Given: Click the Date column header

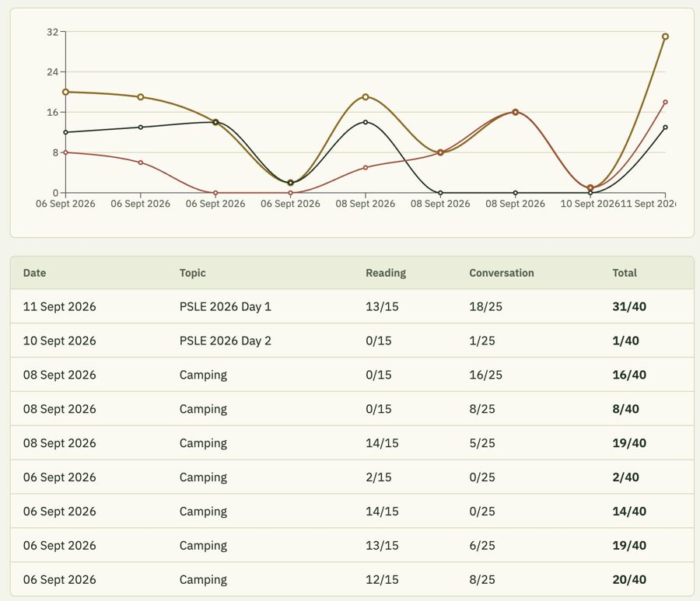Looking at the screenshot, I should click(x=34, y=273).
